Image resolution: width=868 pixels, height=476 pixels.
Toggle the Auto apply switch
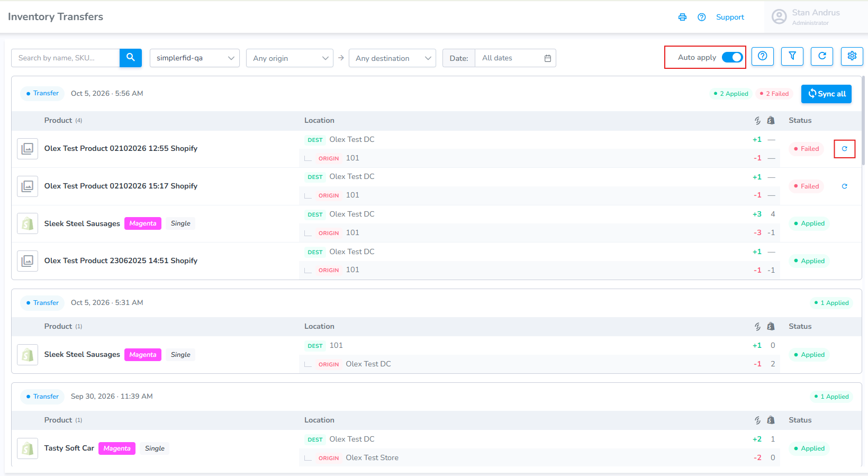(x=733, y=57)
